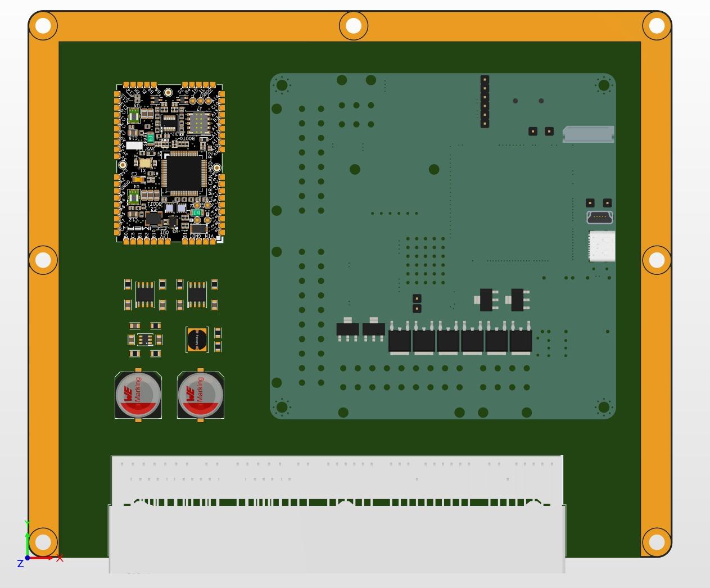
Task: Click the left red WE electrolytic capacitor
Action: pyautogui.click(x=138, y=395)
